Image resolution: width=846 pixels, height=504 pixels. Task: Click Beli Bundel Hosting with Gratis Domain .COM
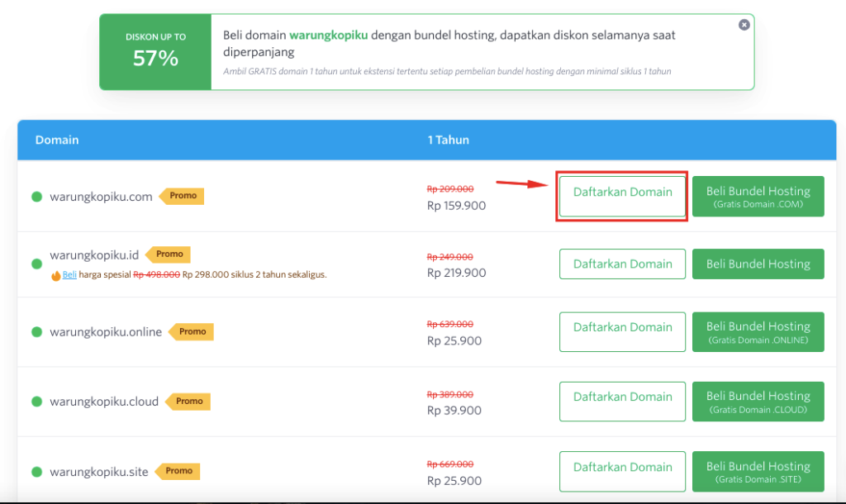[758, 196]
